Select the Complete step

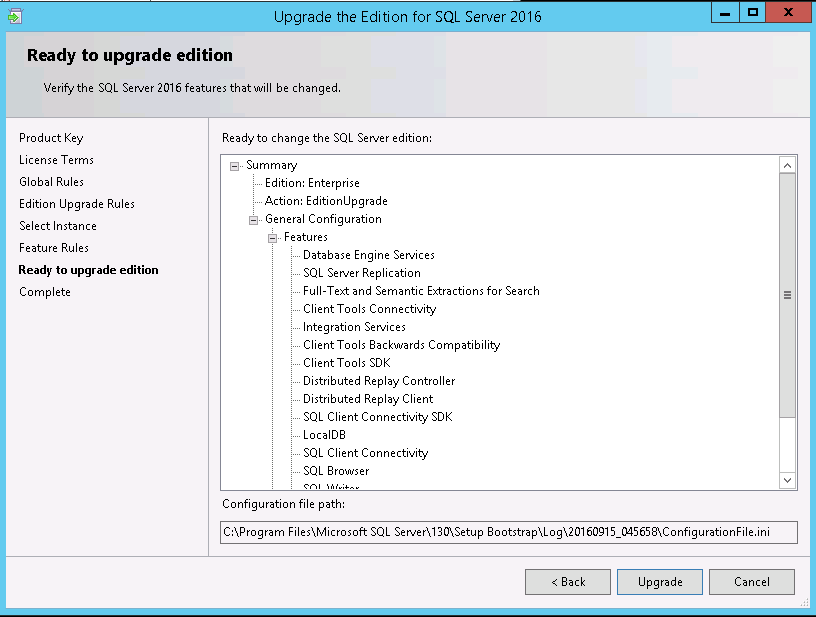tap(45, 292)
